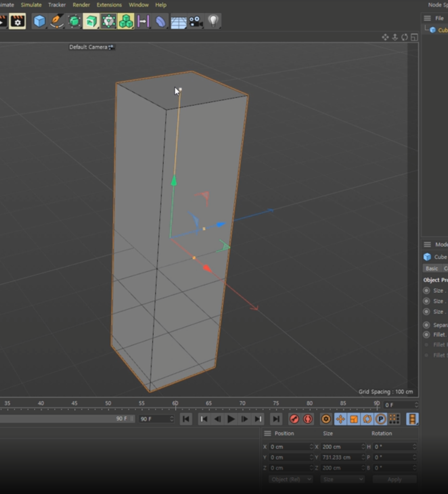Jump to the next keyframe
The width and height of the screenshot is (448, 494).
click(x=258, y=419)
